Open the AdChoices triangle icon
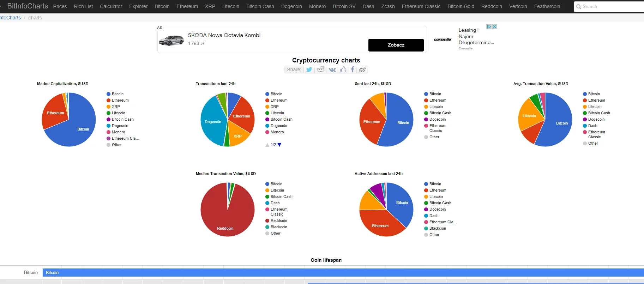 coord(489,27)
